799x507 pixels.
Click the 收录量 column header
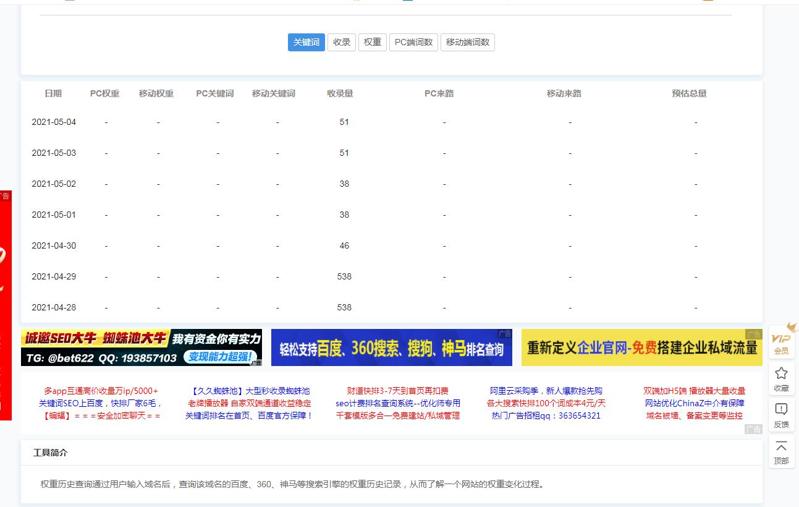pos(339,94)
